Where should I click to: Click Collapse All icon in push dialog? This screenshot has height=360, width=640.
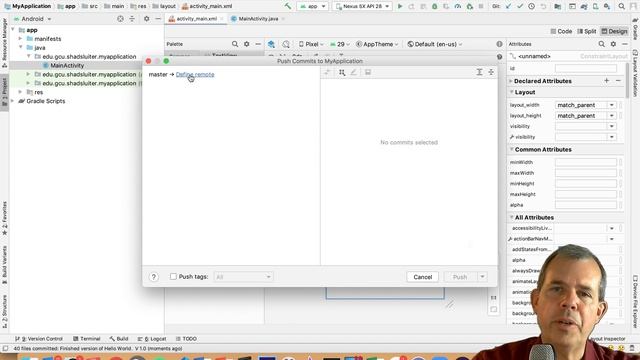[x=491, y=72]
